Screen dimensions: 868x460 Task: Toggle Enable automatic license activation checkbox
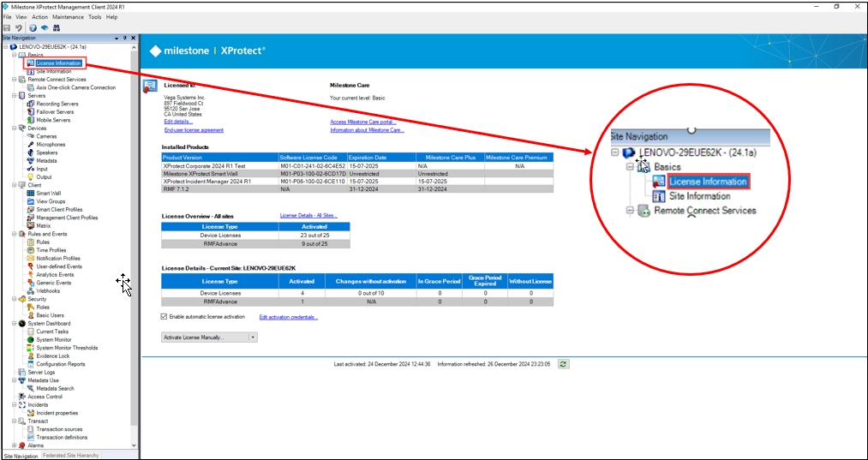165,317
